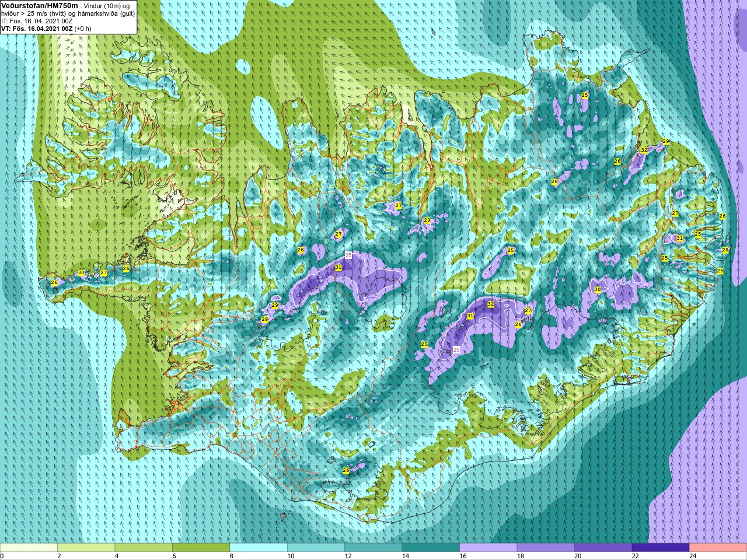Viewport: 747px width, 560px height.
Task: Pick the 22–24 m/s dark indigo legend swatch
Action: [661, 548]
